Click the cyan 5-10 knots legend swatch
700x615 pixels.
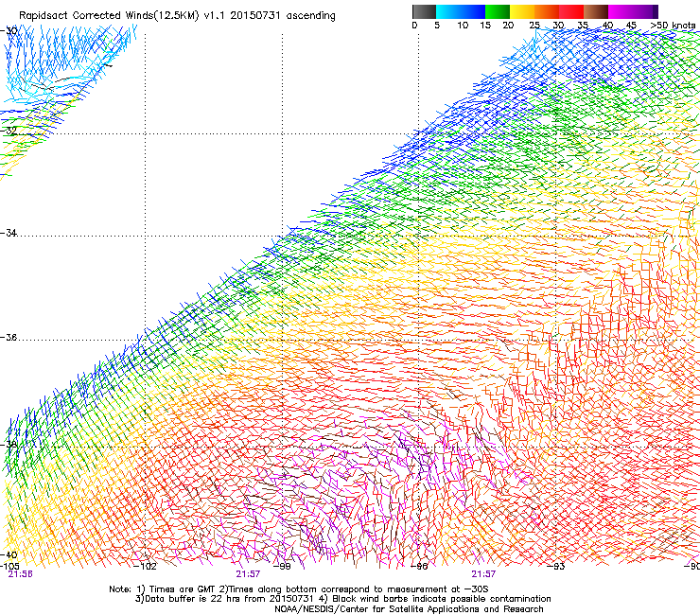coord(447,11)
